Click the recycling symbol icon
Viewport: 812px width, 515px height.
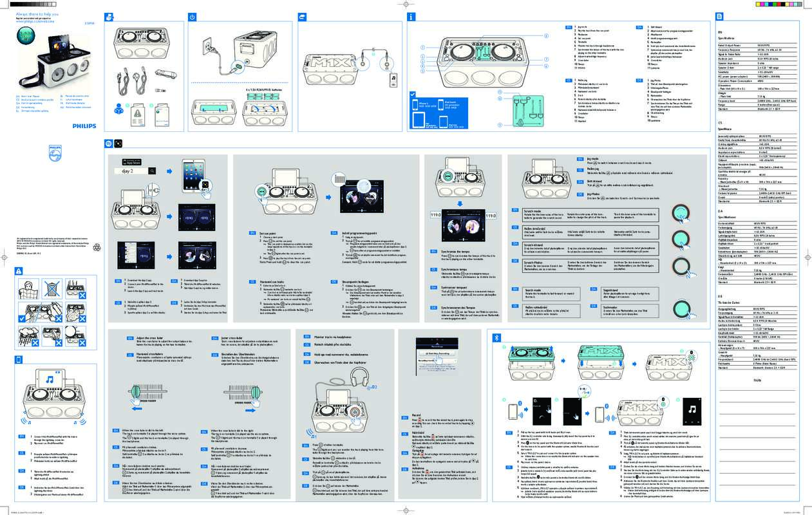pyautogui.click(x=79, y=247)
